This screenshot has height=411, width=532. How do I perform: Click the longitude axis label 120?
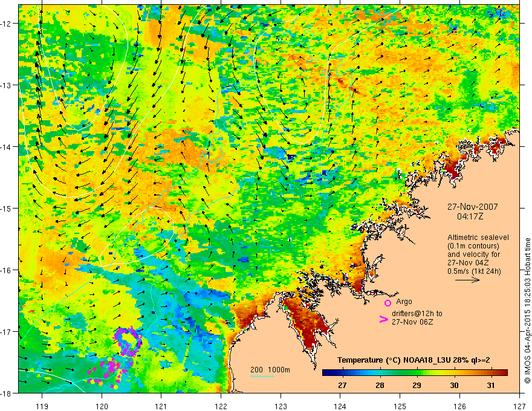pyautogui.click(x=102, y=406)
